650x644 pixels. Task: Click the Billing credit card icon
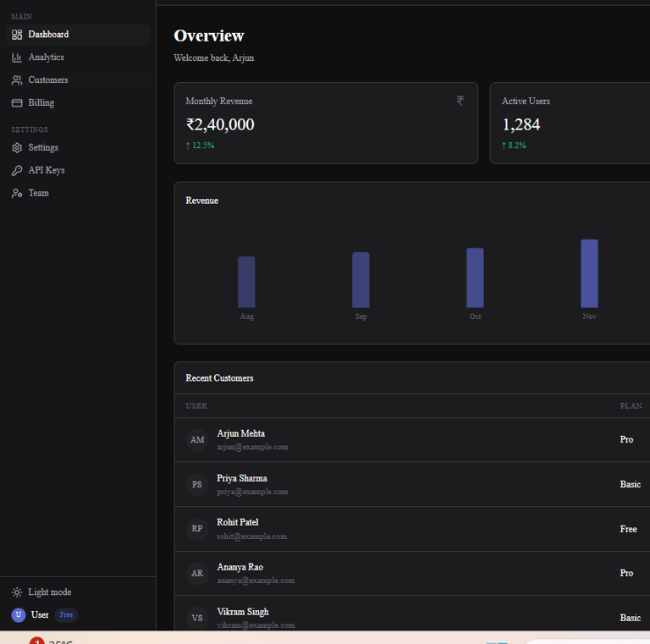tap(17, 102)
